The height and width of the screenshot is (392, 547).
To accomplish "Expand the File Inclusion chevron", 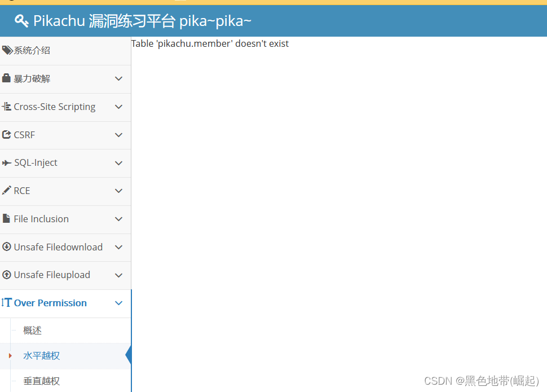I will pyautogui.click(x=118, y=219).
